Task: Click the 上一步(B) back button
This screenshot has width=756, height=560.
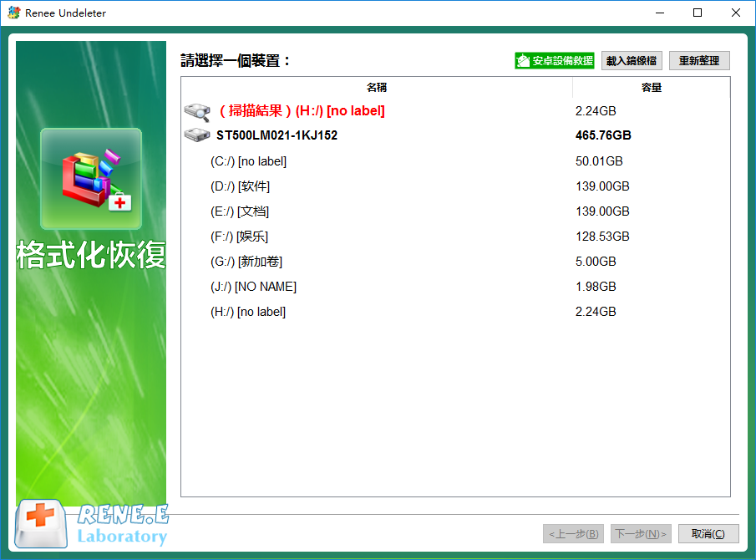Action: (573, 534)
